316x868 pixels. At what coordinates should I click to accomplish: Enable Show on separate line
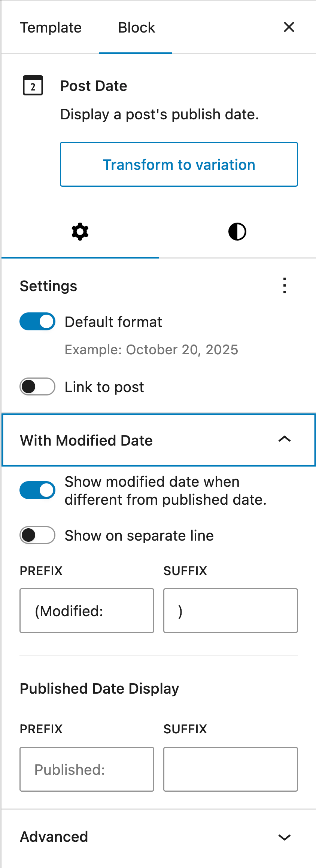[x=37, y=535]
